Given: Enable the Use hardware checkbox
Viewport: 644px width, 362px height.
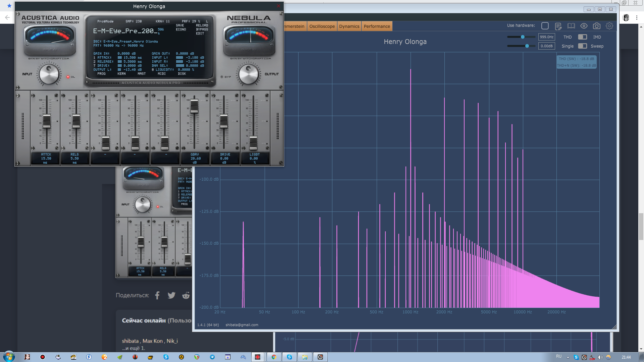Looking at the screenshot, I should [x=545, y=26].
